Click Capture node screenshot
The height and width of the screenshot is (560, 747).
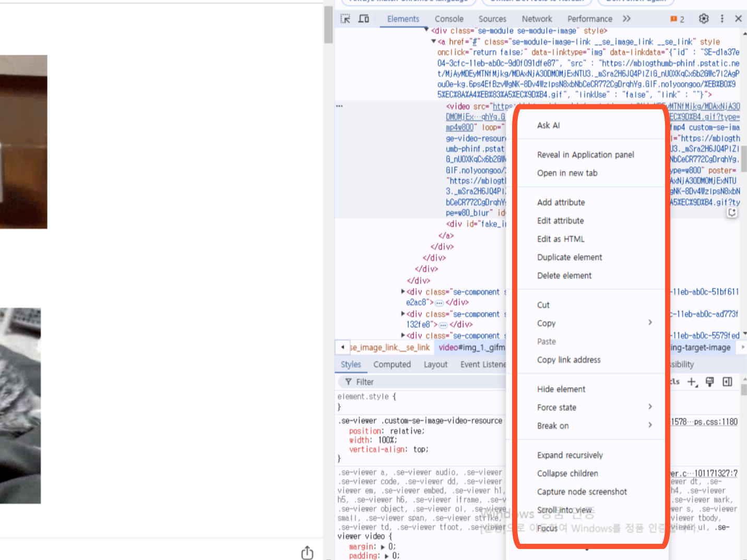pyautogui.click(x=582, y=492)
